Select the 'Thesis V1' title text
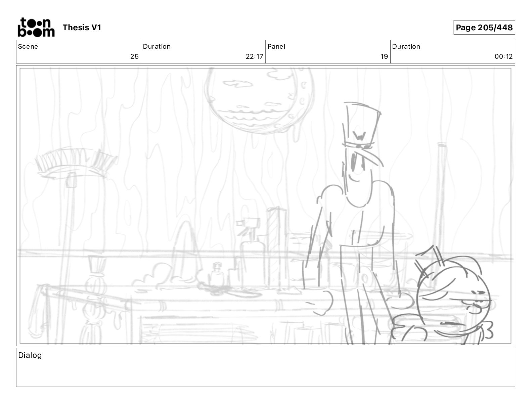This screenshot has height=411, width=532. coord(82,28)
